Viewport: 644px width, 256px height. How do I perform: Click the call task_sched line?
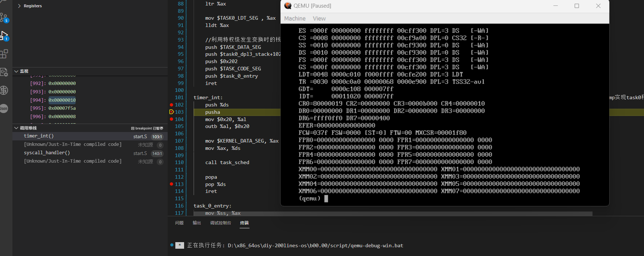coord(227,163)
